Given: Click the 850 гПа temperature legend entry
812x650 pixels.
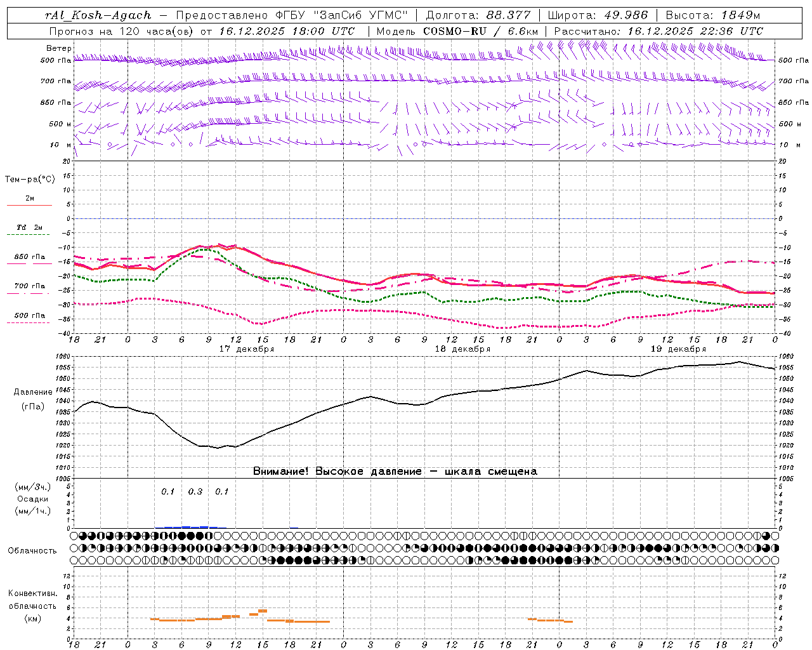Looking at the screenshot, I should tap(29, 257).
